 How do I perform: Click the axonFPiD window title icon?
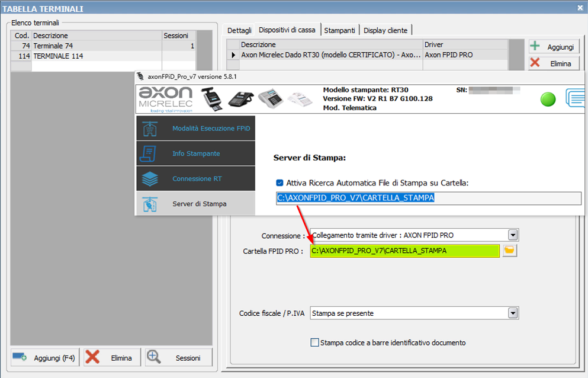pos(140,76)
